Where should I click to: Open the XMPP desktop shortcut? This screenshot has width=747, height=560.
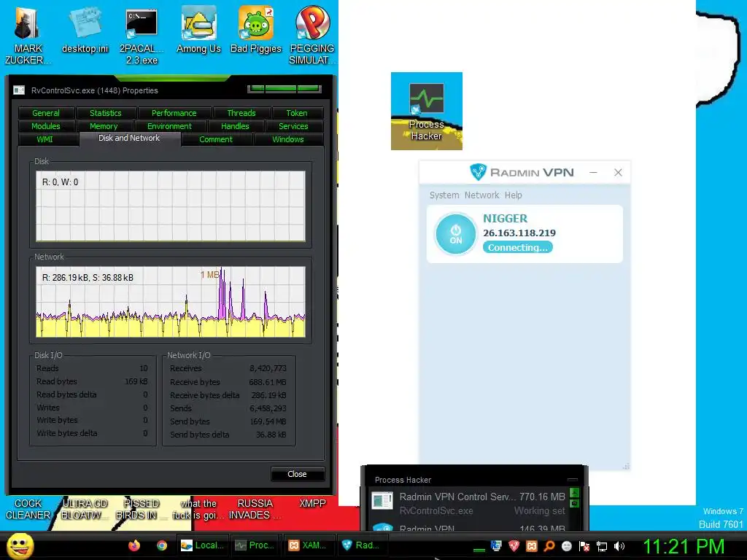point(312,504)
